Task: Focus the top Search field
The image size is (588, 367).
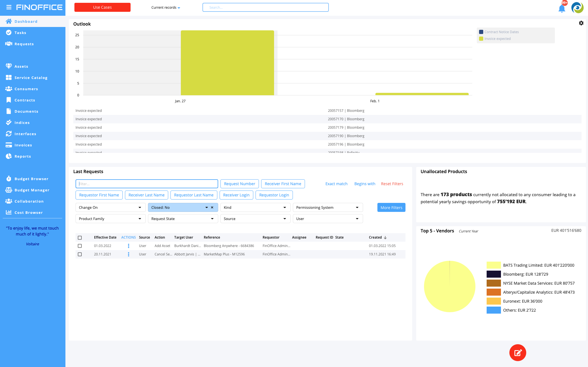Action: click(x=266, y=7)
